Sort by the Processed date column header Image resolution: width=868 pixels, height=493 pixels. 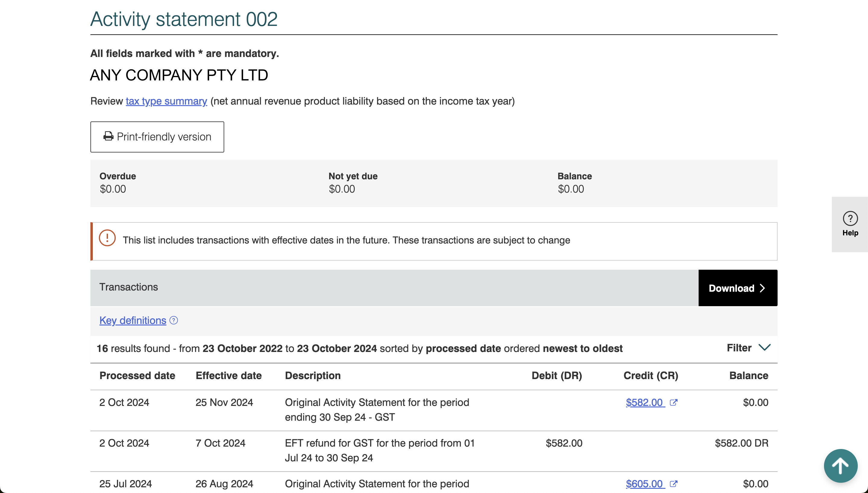click(x=137, y=375)
